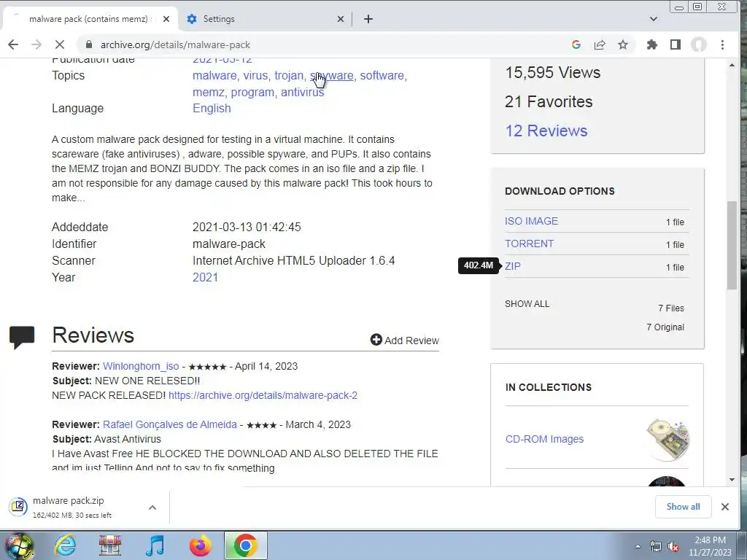Jump to the 12 Reviews link
This screenshot has width=747, height=560.
pos(546,131)
